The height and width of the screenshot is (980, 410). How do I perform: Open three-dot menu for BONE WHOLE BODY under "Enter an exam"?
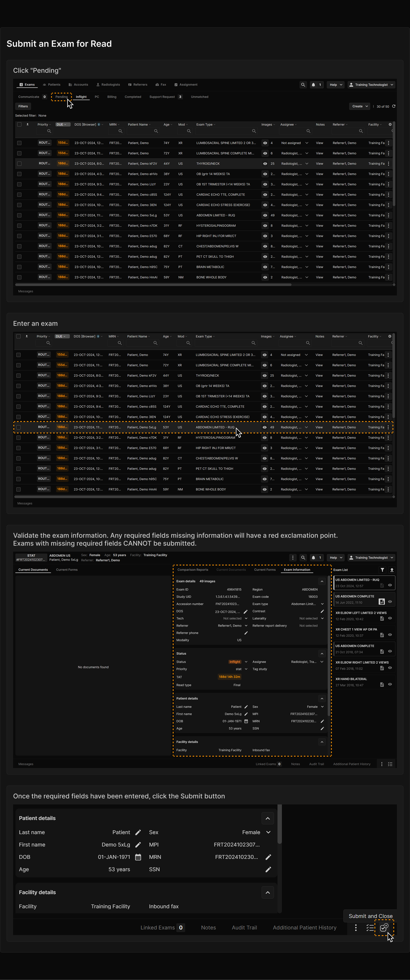[388, 489]
